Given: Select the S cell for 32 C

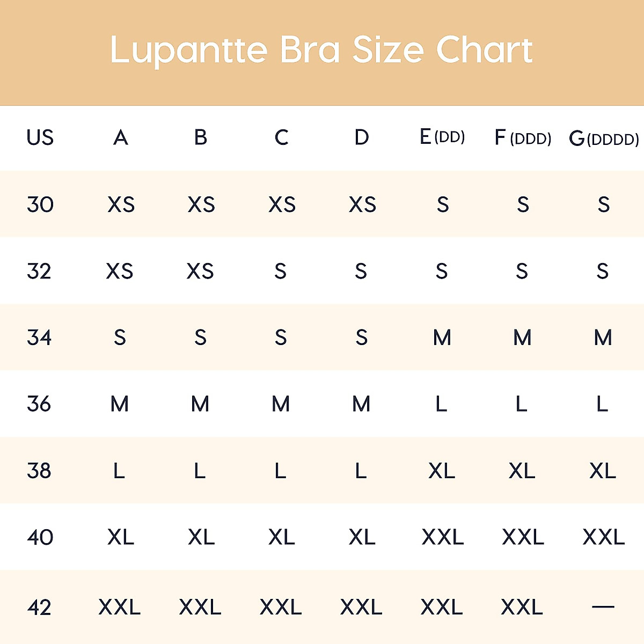Looking at the screenshot, I should pos(281,271).
